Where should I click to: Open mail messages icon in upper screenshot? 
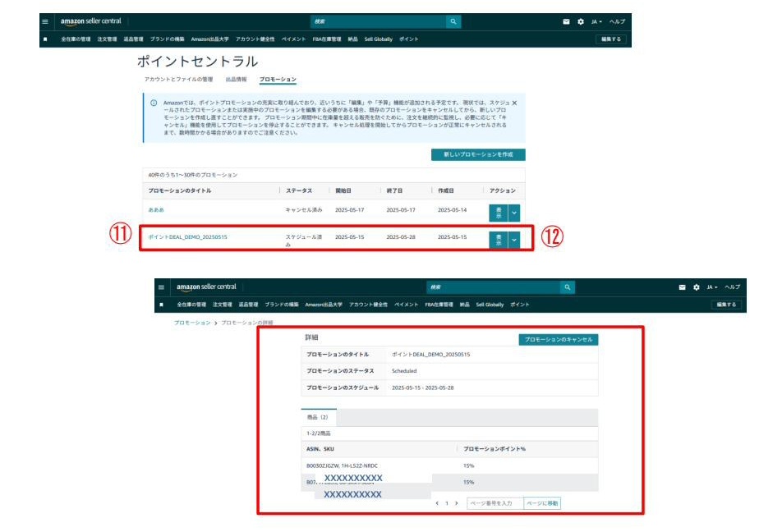coord(566,21)
